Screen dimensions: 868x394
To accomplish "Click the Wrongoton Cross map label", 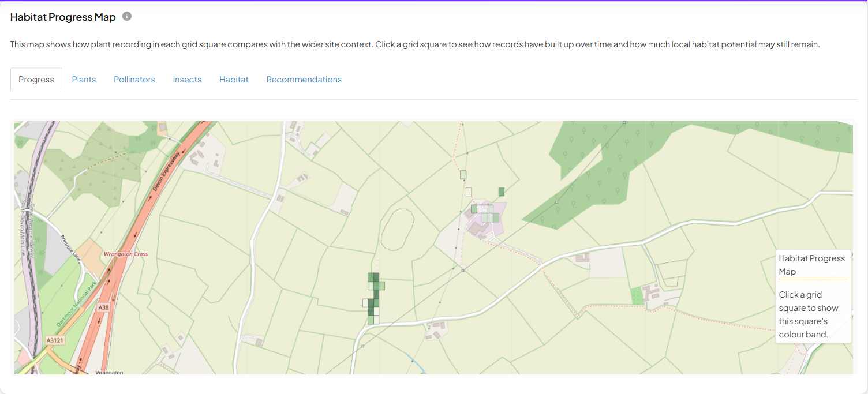I will pos(126,254).
